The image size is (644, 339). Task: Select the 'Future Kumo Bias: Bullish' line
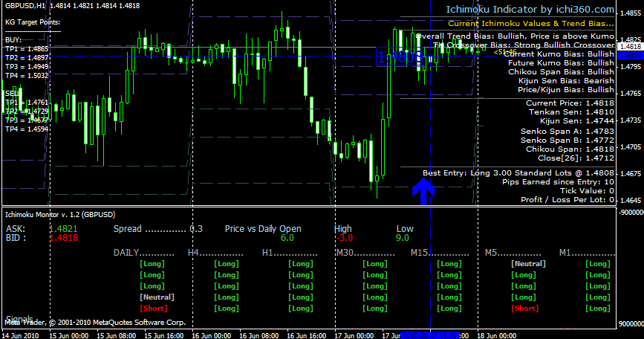tap(561, 63)
